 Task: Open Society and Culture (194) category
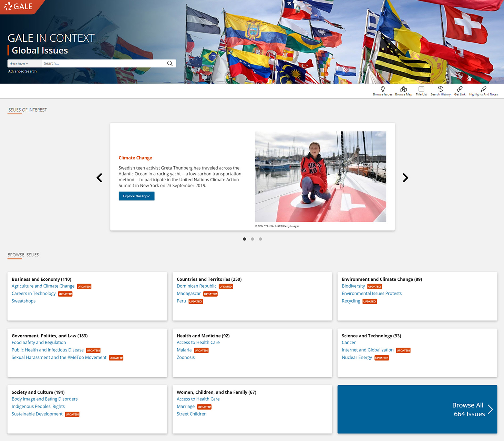(38, 392)
